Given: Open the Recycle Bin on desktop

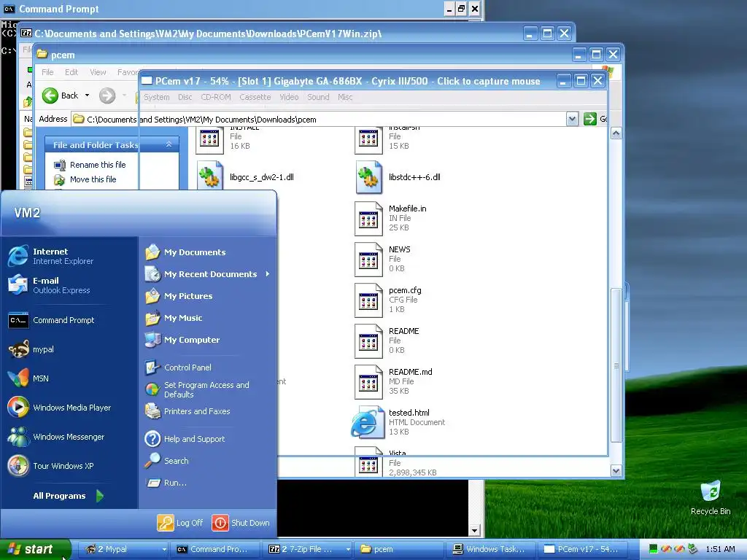Looking at the screenshot, I should pyautogui.click(x=711, y=497).
